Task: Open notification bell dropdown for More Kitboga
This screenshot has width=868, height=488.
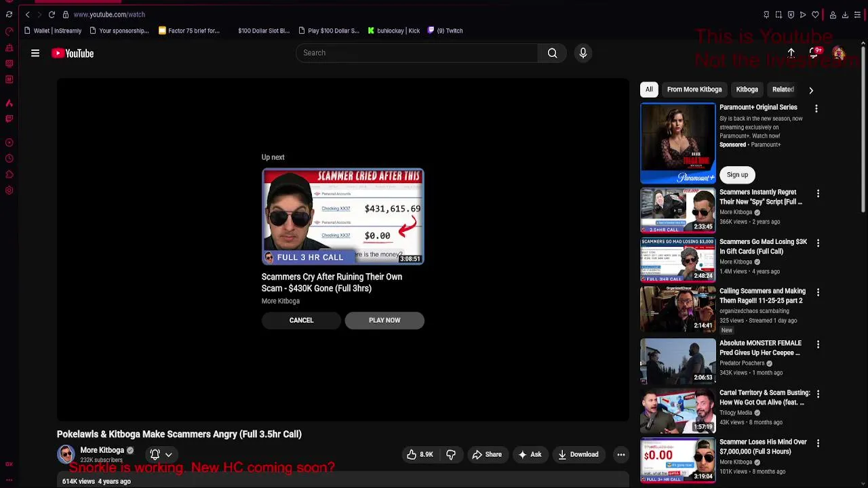Action: pyautogui.click(x=161, y=454)
